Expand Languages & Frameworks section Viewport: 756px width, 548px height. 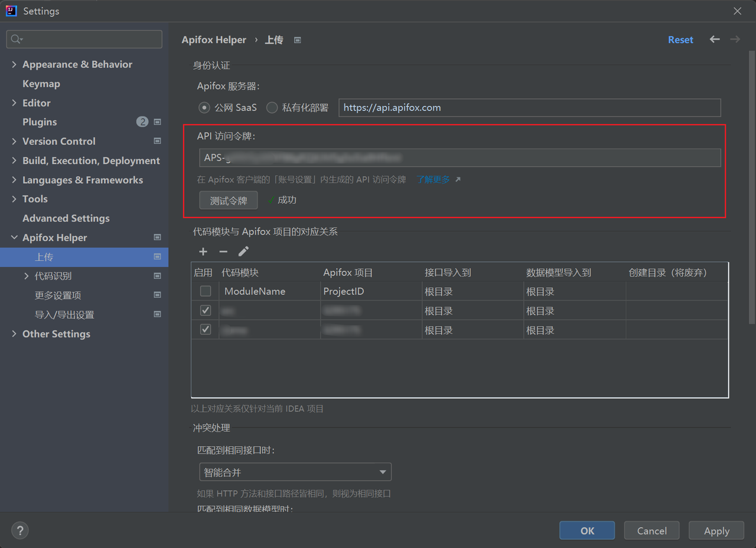click(14, 180)
